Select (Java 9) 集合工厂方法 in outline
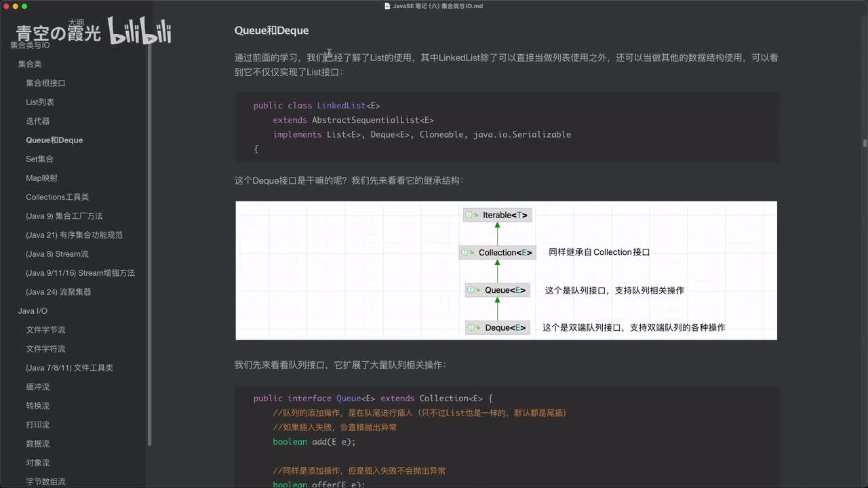Image resolution: width=868 pixels, height=488 pixels. click(x=64, y=216)
